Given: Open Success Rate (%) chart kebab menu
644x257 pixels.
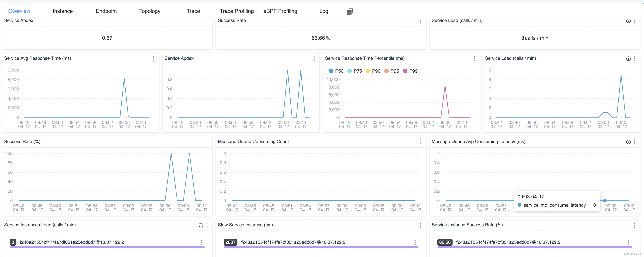Looking at the screenshot, I should pos(207,142).
